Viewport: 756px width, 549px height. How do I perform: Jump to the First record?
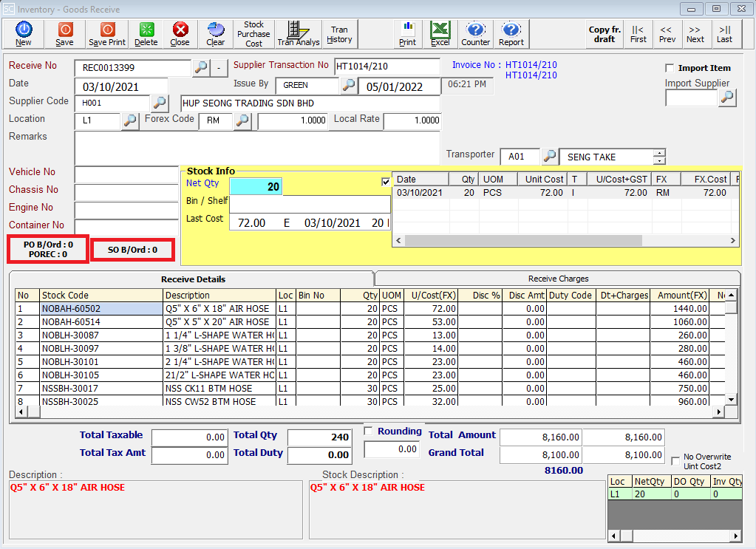click(638, 34)
